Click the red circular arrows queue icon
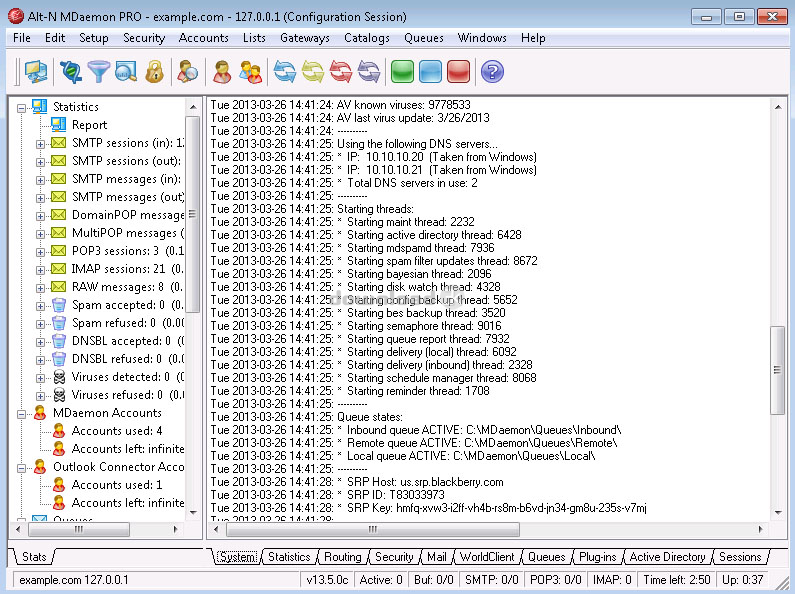Viewport: 795px width, 594px height. (x=341, y=71)
